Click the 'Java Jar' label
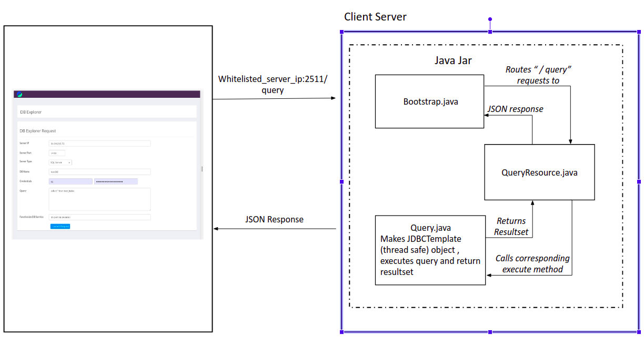The height and width of the screenshot is (357, 644). [x=453, y=60]
